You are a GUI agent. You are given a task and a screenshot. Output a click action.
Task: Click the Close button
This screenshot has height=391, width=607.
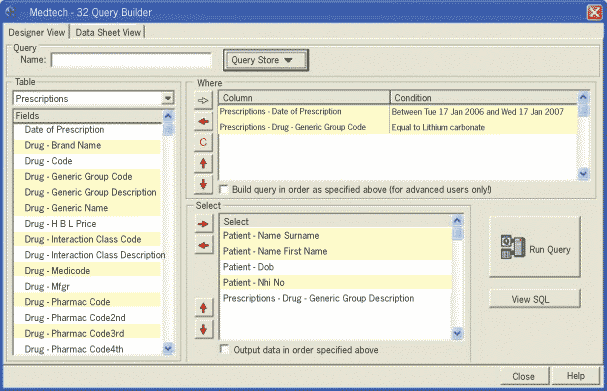point(524,376)
